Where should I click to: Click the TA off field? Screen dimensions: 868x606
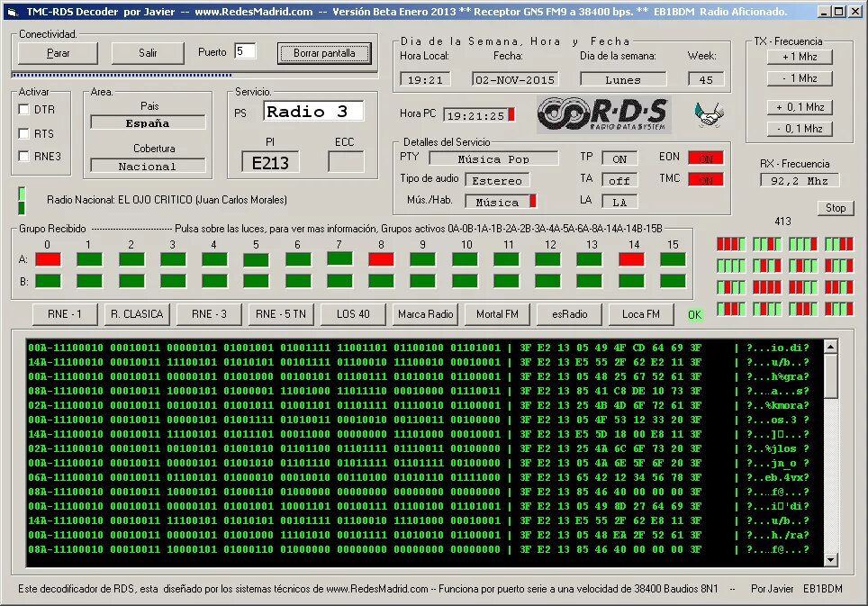pos(619,180)
